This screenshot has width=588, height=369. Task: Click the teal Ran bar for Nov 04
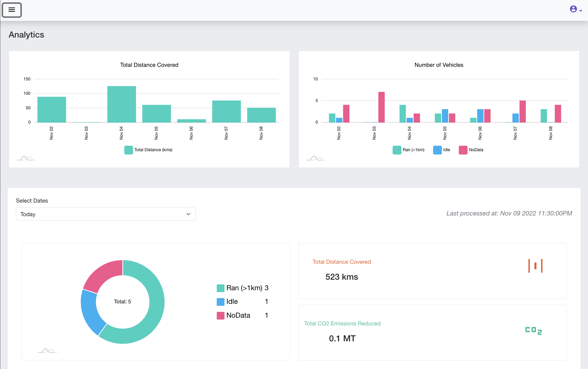[403, 114]
